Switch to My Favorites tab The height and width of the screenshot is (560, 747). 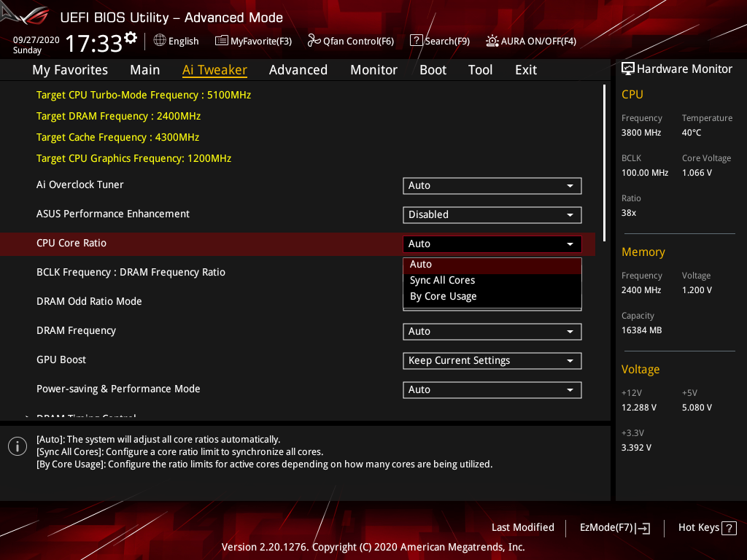[x=70, y=70]
